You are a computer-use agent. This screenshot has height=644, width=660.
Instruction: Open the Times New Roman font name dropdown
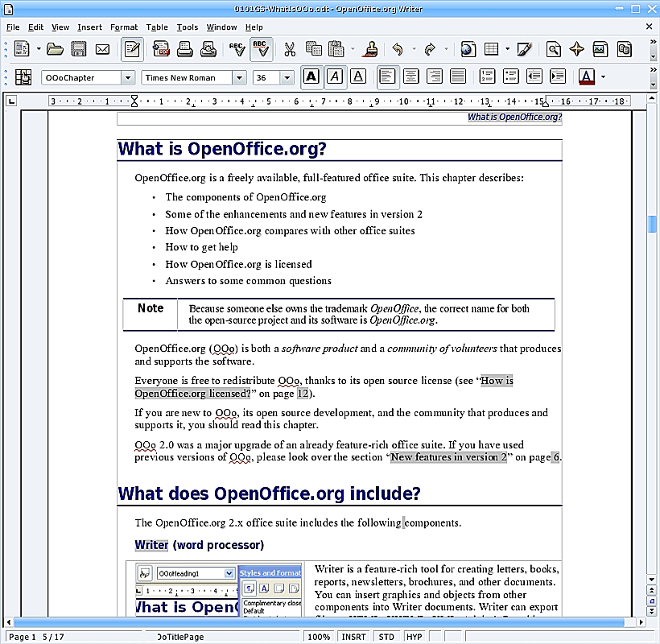coord(238,77)
